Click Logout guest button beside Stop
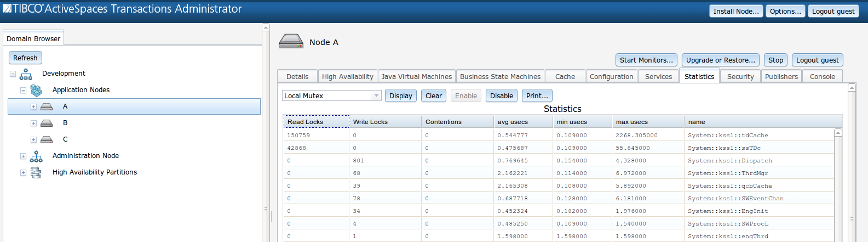868x242 pixels. pyautogui.click(x=817, y=60)
